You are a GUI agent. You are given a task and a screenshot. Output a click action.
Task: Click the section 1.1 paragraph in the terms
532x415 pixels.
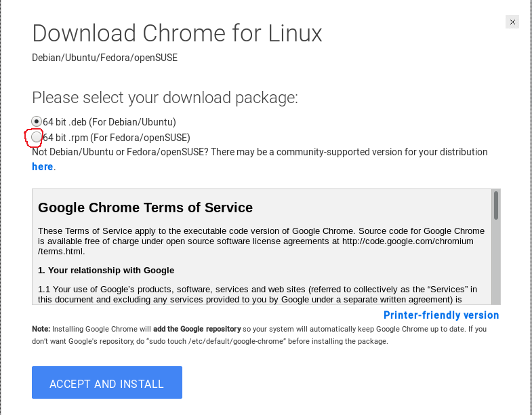258,294
